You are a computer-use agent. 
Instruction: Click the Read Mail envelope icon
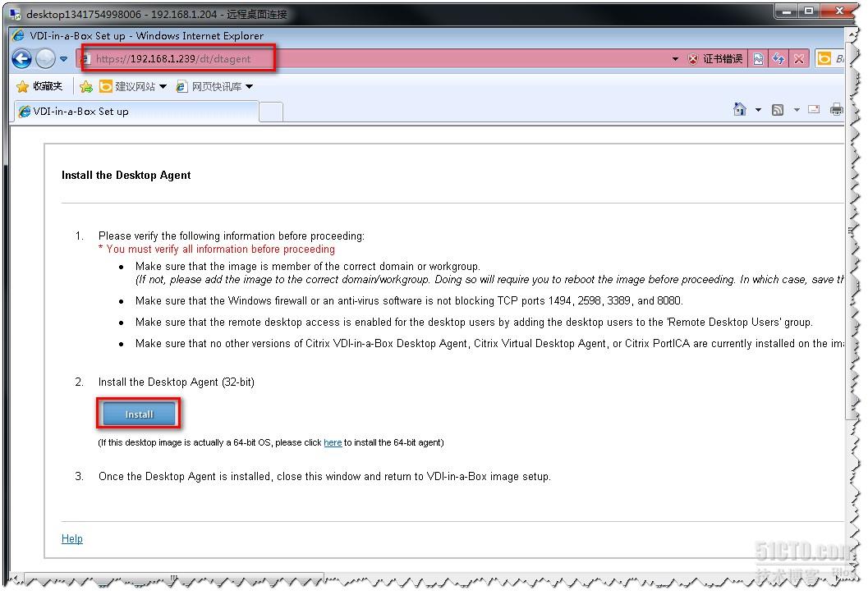pyautogui.click(x=814, y=110)
